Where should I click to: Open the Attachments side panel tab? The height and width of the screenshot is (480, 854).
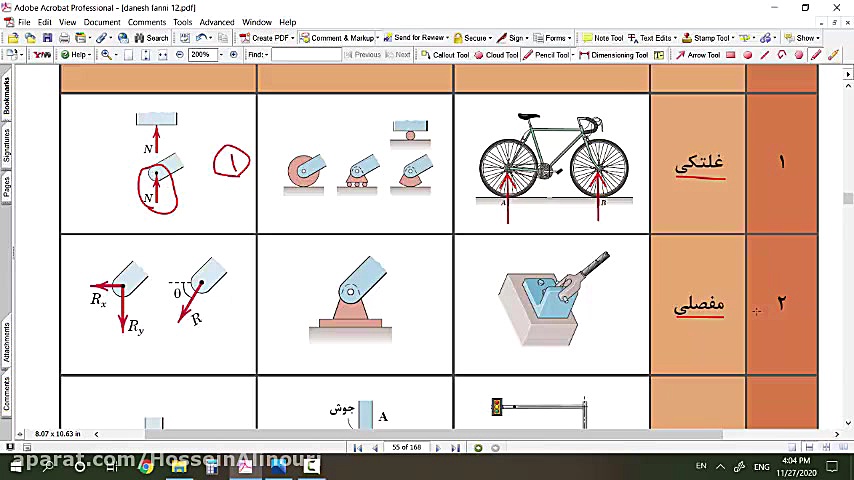[x=6, y=342]
